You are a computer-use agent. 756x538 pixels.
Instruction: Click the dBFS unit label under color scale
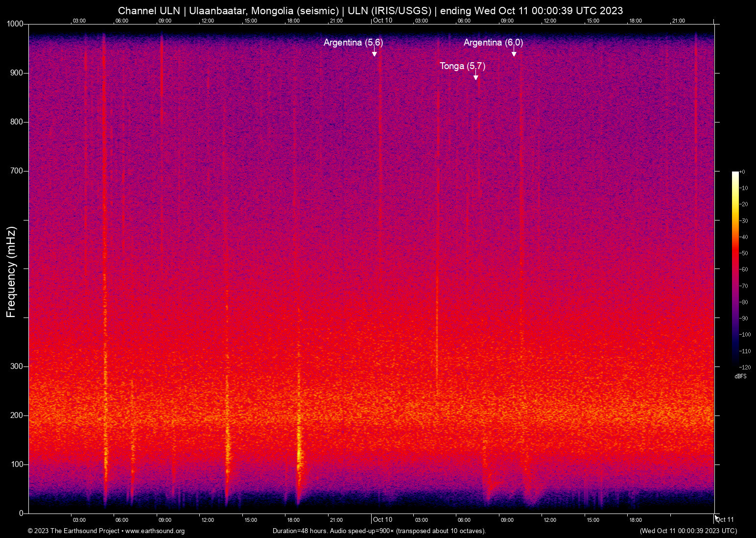(x=740, y=376)
